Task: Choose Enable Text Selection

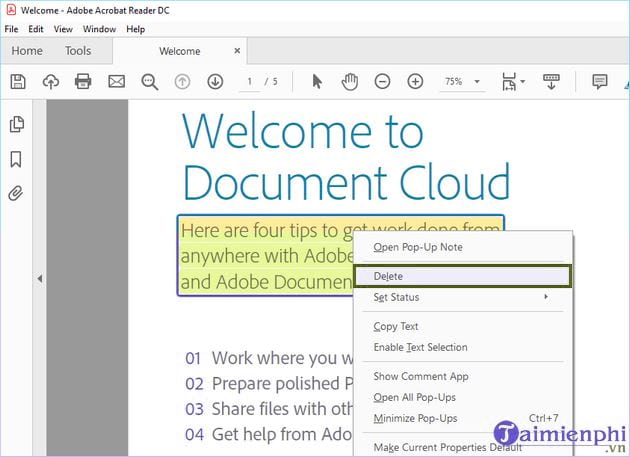Action: point(462,347)
